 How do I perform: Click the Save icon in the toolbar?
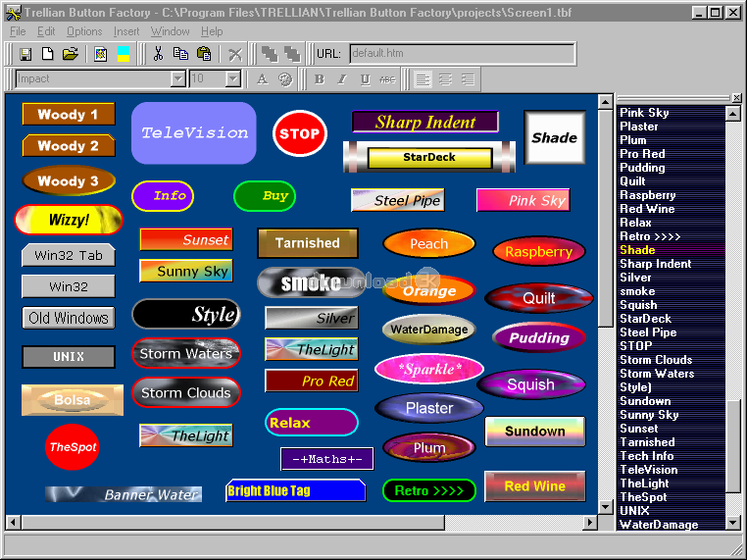(26, 54)
